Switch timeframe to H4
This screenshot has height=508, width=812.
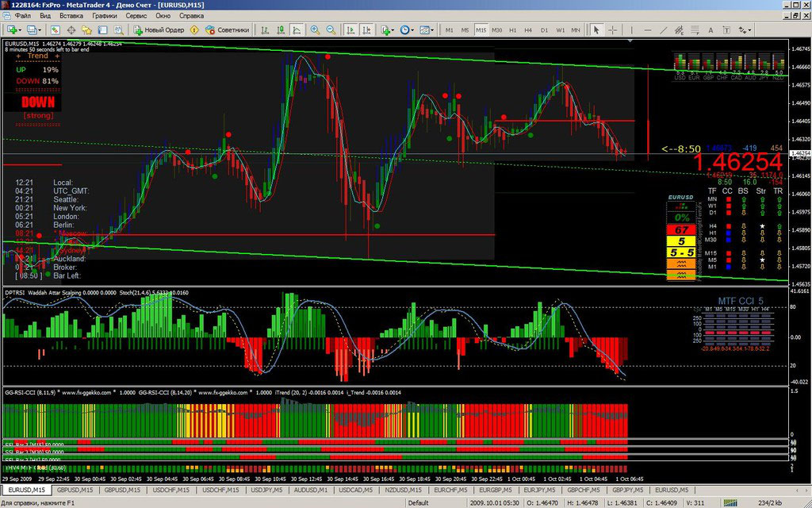click(x=528, y=30)
